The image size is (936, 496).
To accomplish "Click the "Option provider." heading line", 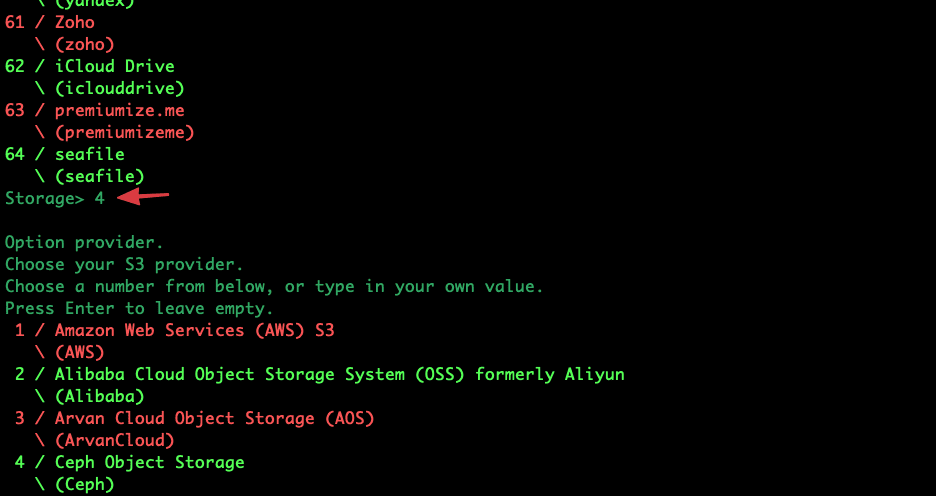I will click(x=84, y=242).
